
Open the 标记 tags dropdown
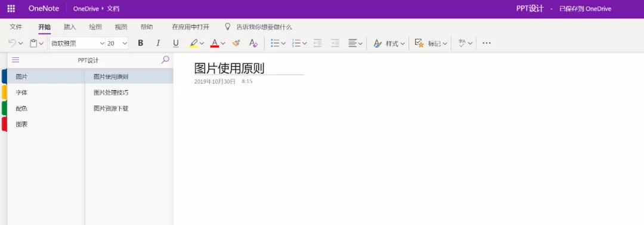click(x=431, y=43)
